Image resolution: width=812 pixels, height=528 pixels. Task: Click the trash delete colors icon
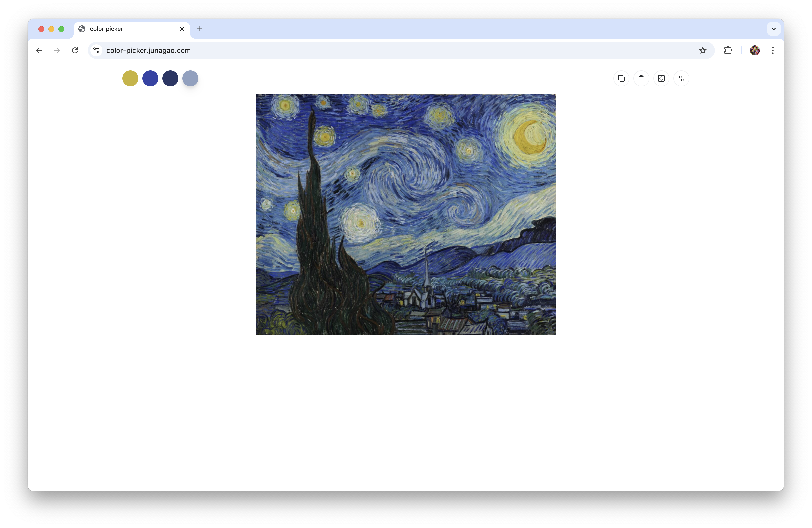click(x=641, y=78)
